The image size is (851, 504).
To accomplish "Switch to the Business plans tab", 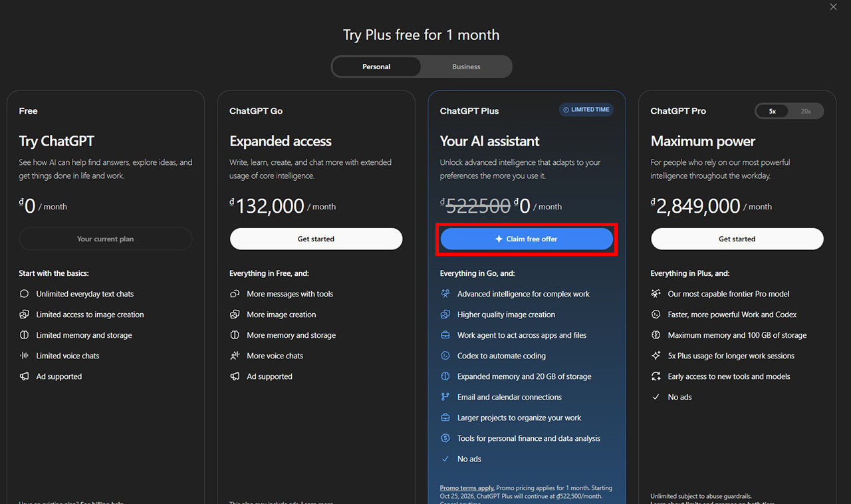I will [466, 66].
